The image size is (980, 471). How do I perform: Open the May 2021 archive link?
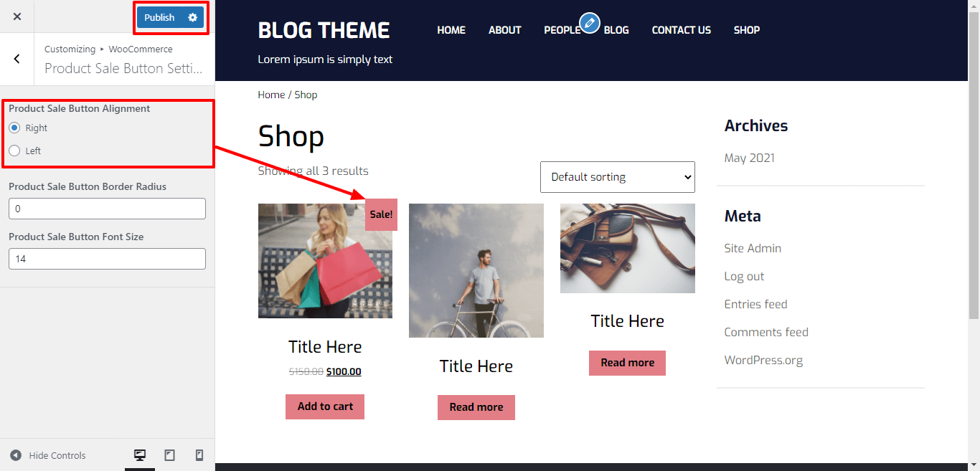(750, 158)
